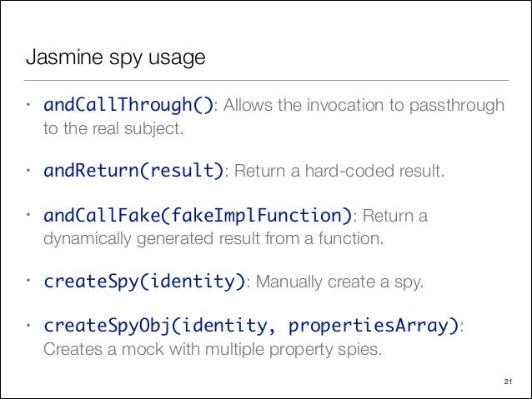This screenshot has height=399, width=532.
Task: Click the bullet point beside andCallFake
Action: click(x=29, y=215)
